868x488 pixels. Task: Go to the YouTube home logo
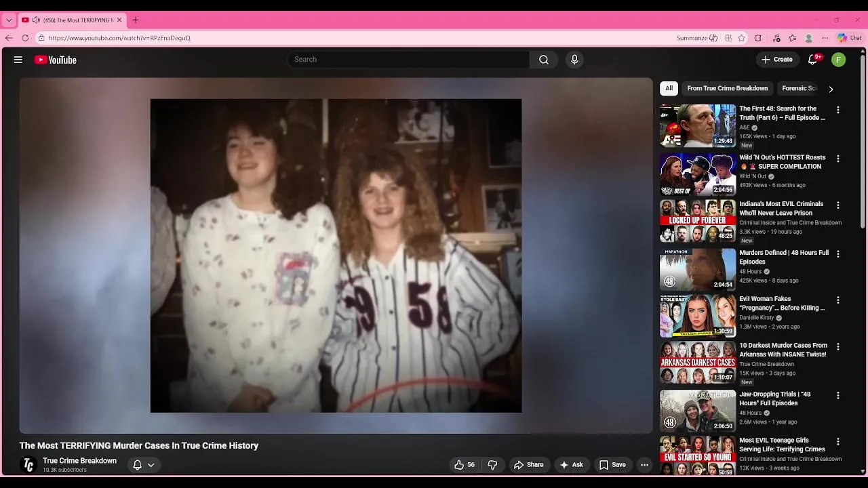point(56,60)
